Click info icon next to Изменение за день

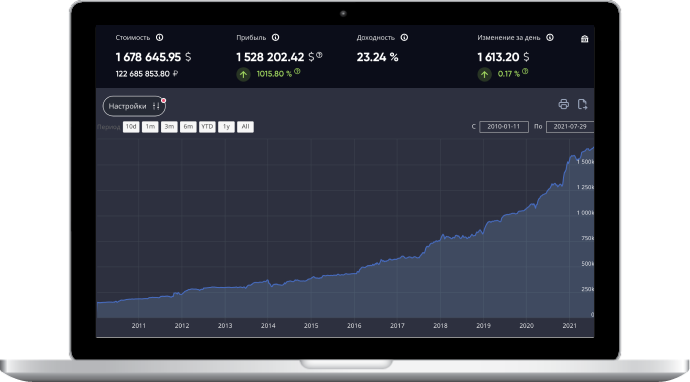(x=550, y=37)
